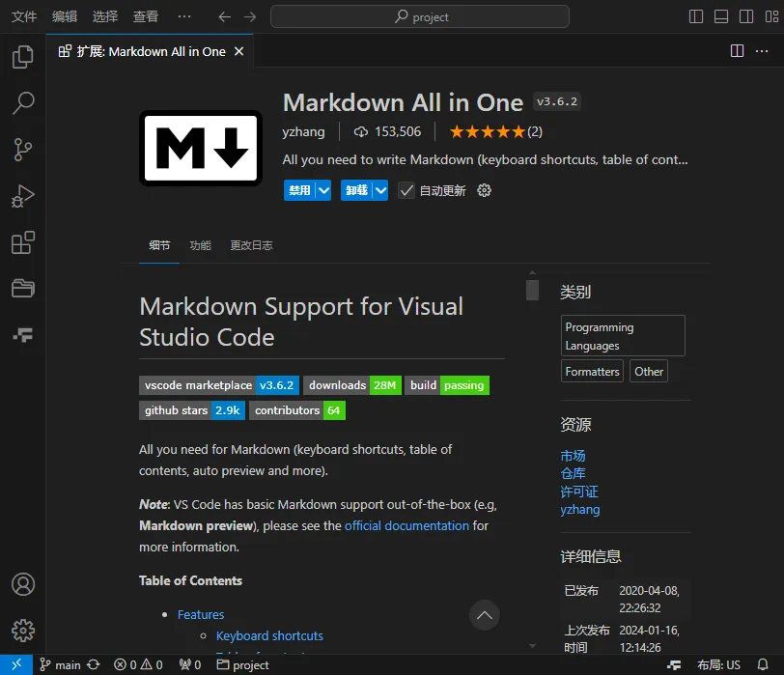784x675 pixels.
Task: Click the remote window icon in status bar
Action: coord(16,664)
